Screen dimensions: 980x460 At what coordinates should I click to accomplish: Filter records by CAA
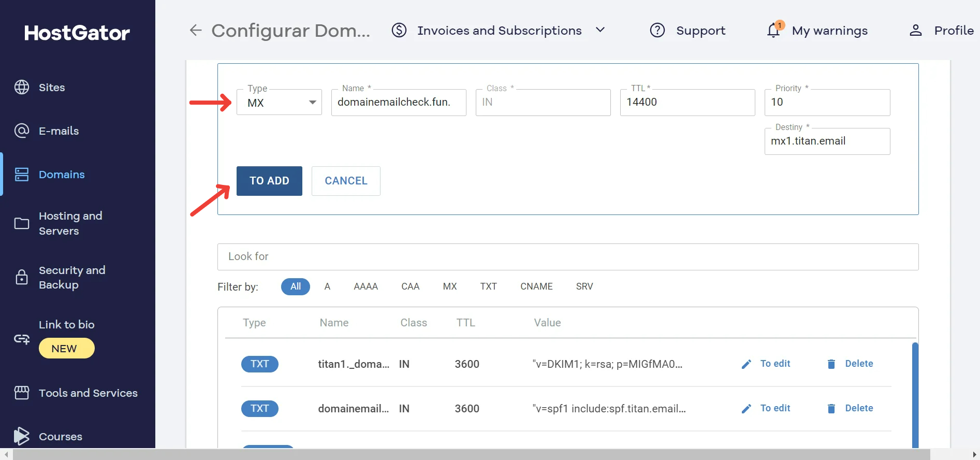pyautogui.click(x=410, y=286)
